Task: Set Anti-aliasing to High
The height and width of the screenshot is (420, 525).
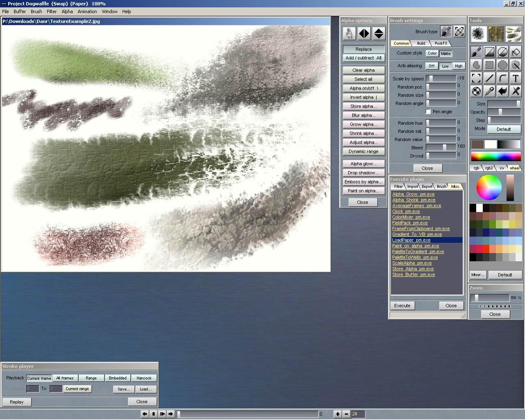Action: [x=458, y=66]
